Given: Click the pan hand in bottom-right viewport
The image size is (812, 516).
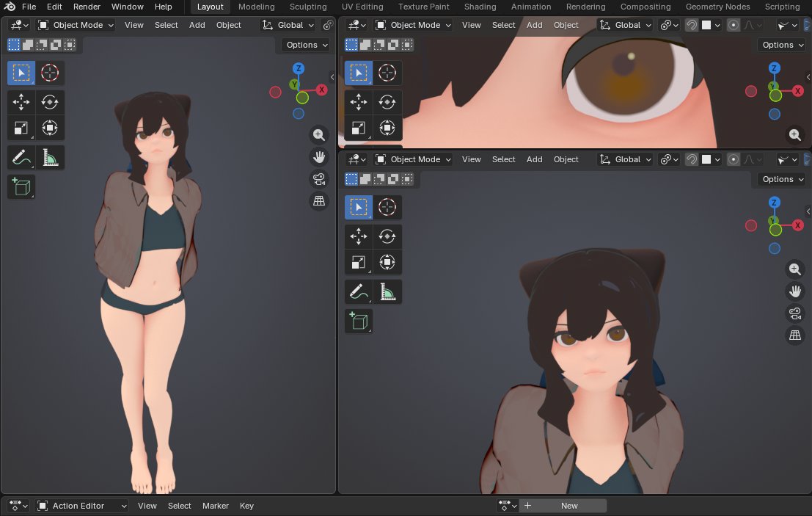Looking at the screenshot, I should [795, 291].
